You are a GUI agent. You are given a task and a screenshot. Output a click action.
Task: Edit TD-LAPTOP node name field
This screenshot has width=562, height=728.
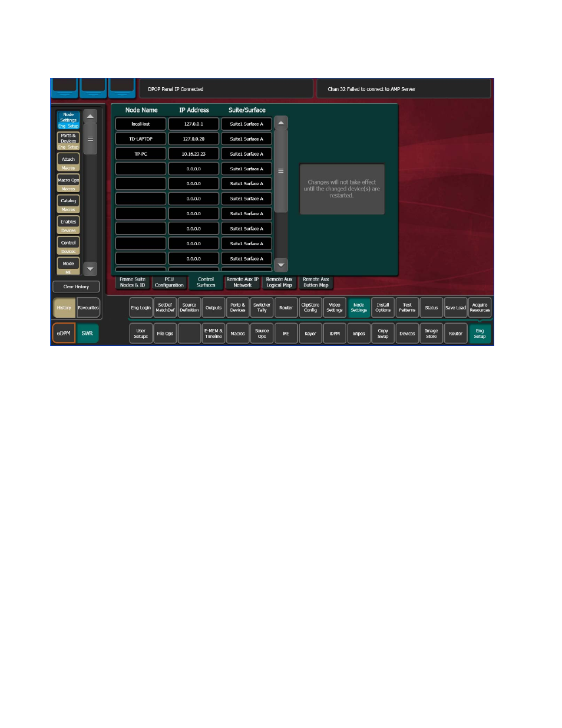141,139
